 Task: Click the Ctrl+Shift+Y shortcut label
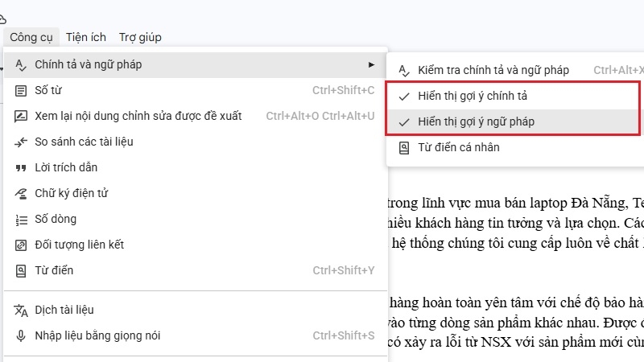tap(344, 270)
